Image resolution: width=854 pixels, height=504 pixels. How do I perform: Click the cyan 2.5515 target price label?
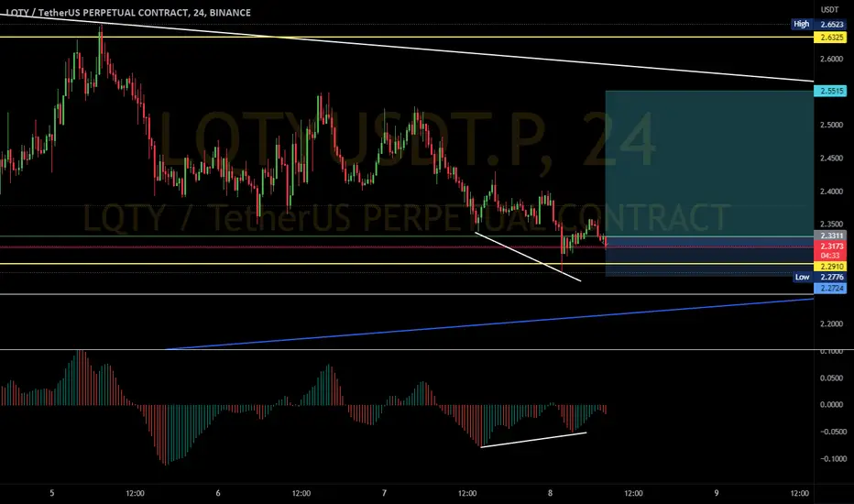832,91
